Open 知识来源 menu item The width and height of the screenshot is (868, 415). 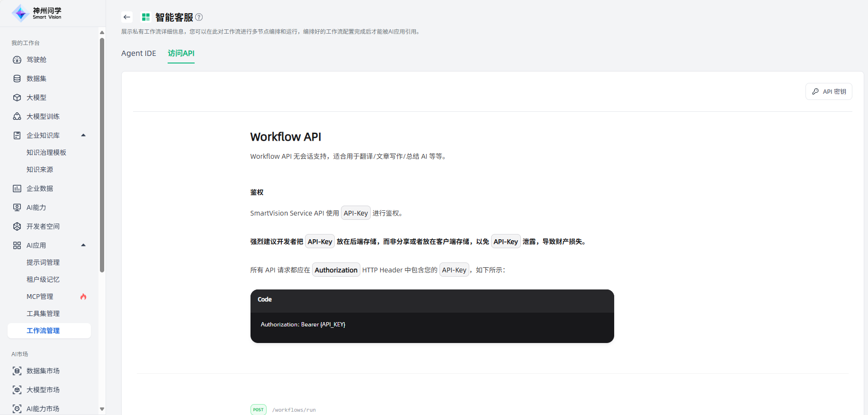(x=40, y=170)
